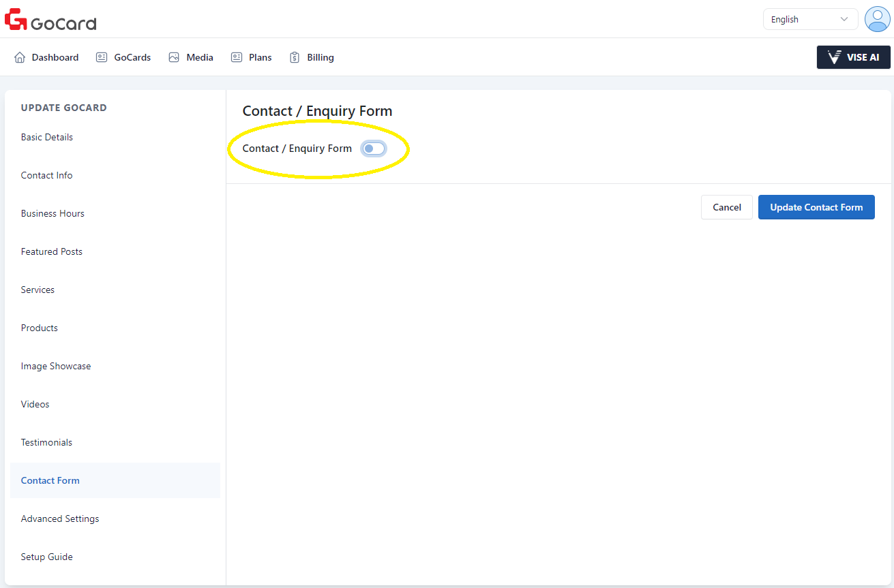The image size is (894, 588).
Task: Select Advanced Settings in sidebar
Action: (x=60, y=519)
